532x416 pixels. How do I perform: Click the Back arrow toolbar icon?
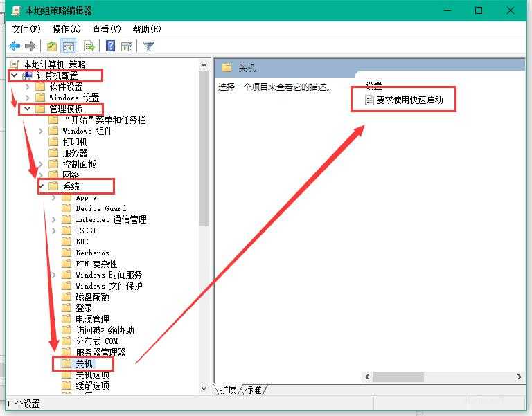click(x=15, y=46)
